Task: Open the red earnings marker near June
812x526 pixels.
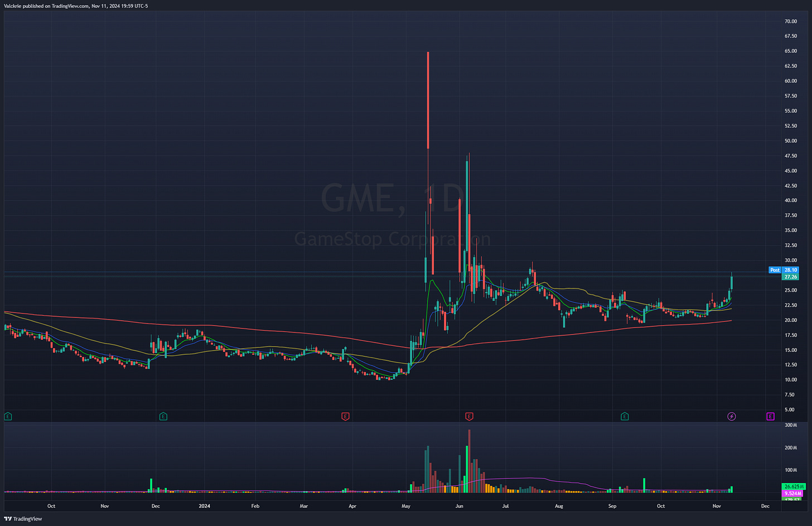Action: click(469, 416)
